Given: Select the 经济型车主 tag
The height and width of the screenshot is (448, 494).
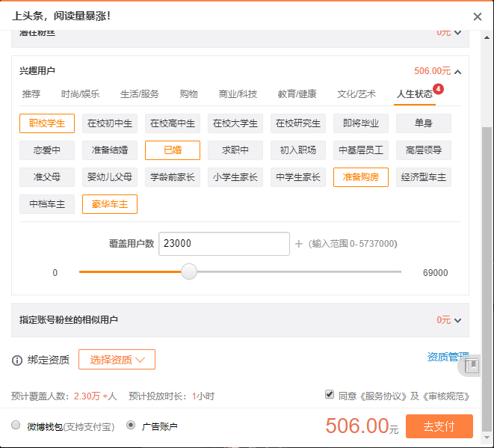Looking at the screenshot, I should (424, 177).
